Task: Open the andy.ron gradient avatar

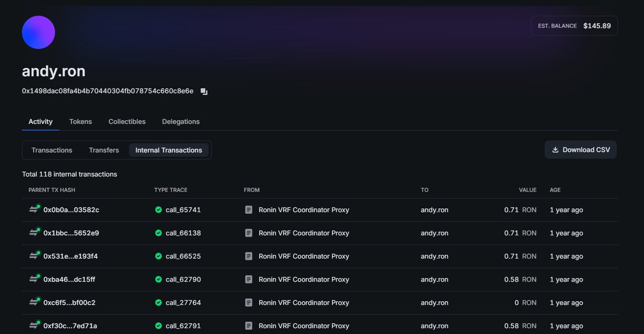Action: click(x=38, y=32)
